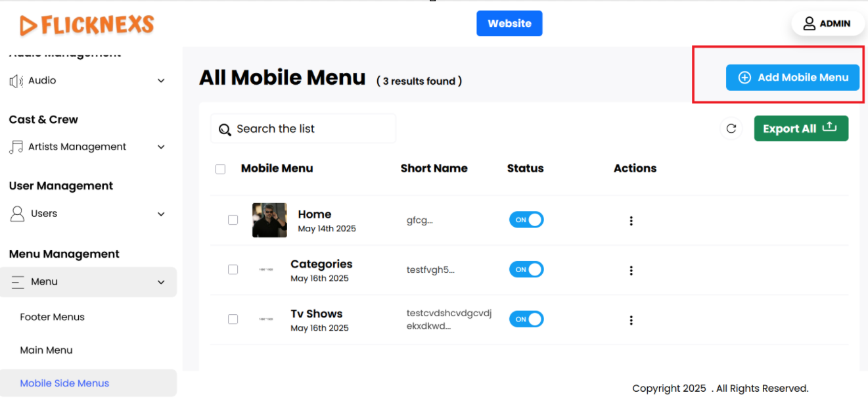Check the select-all header checkbox
The width and height of the screenshot is (868, 403).
click(221, 169)
